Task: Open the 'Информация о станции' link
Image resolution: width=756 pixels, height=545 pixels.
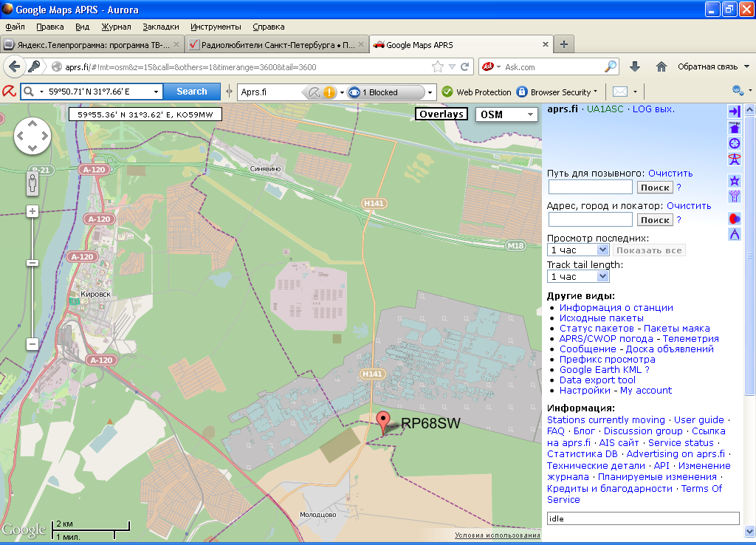Action: [616, 307]
